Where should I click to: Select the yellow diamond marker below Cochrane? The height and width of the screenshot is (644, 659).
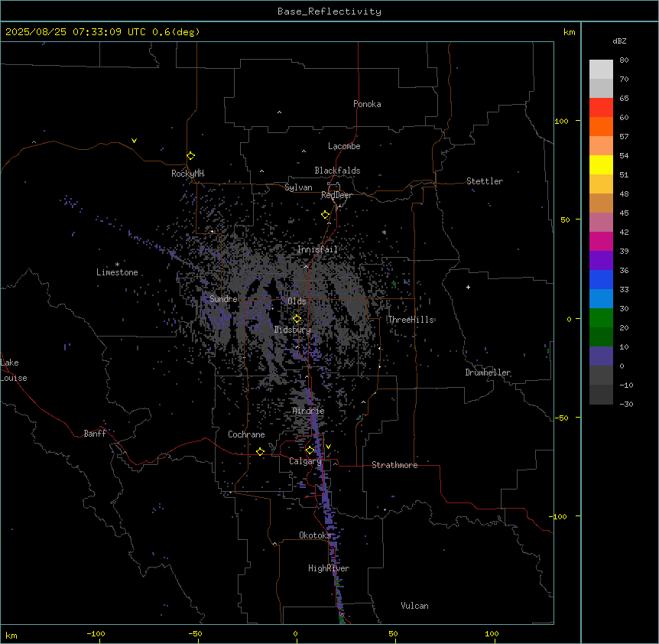(260, 451)
